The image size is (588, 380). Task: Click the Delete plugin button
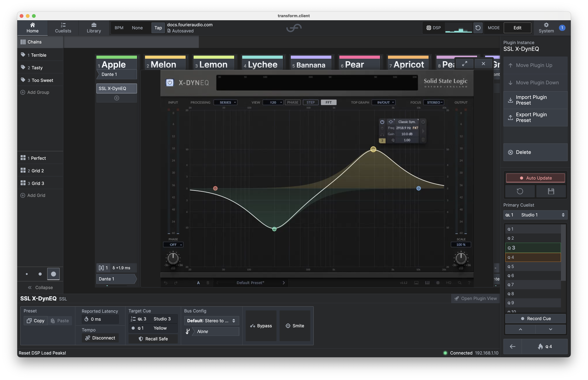point(535,152)
